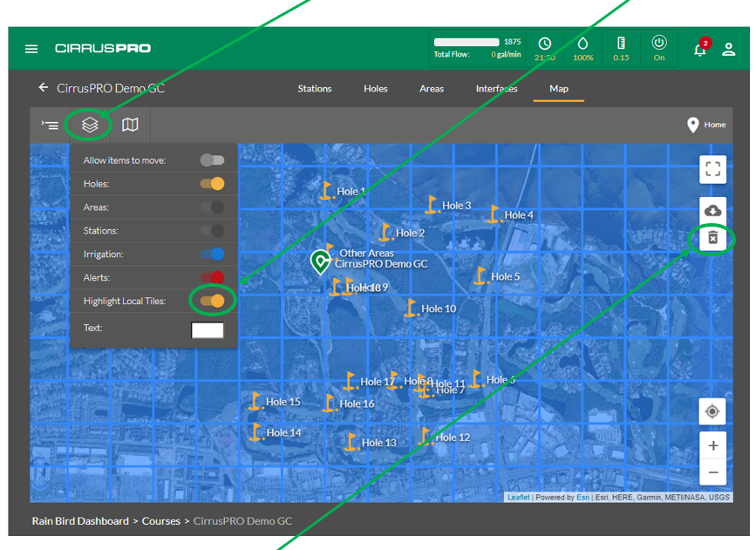Click the Home location pin

693,125
